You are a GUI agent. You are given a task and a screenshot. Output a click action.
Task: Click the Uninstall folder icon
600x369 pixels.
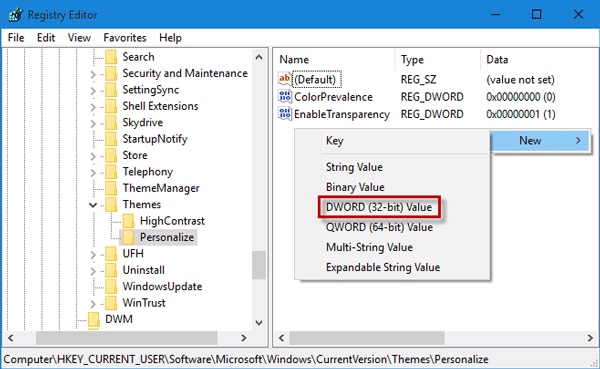point(111,270)
